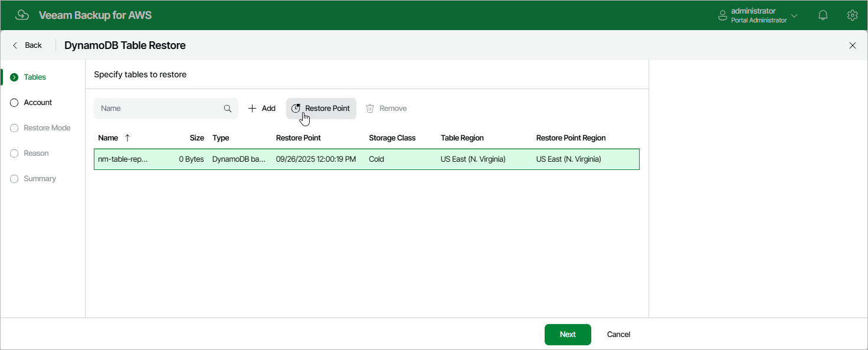
Task: Click the DynamoDB ba... type cell
Action: click(x=239, y=159)
